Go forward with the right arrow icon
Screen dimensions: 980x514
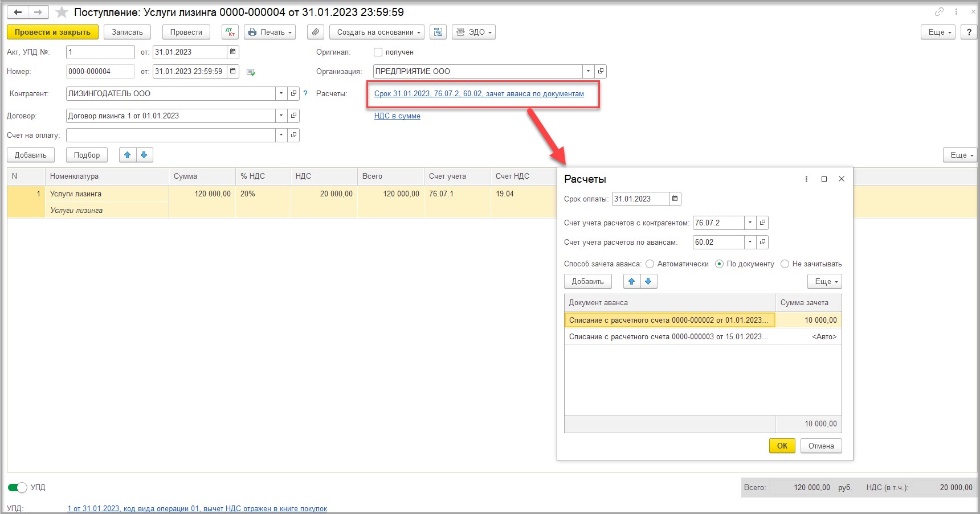pos(38,12)
